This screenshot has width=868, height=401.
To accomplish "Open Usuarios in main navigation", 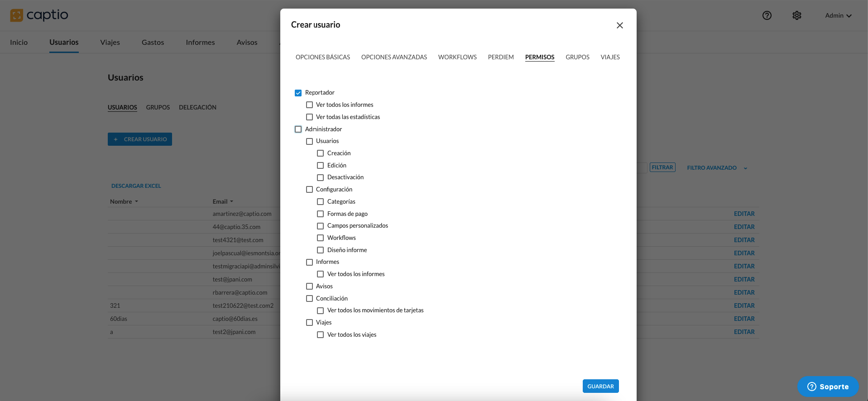I will pyautogui.click(x=64, y=43).
